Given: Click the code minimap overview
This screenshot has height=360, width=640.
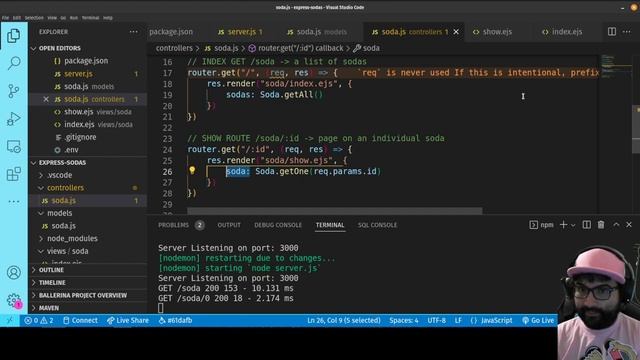Looking at the screenshot, I should 615,66.
